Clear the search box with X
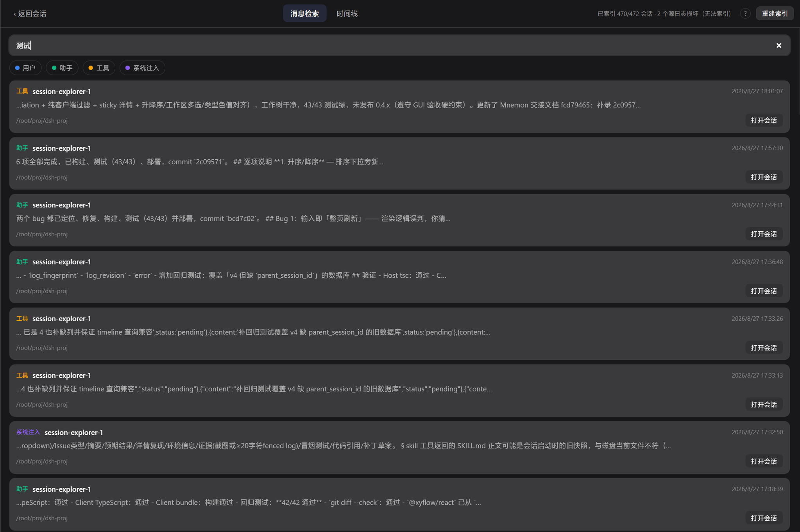The image size is (800, 532). click(779, 46)
